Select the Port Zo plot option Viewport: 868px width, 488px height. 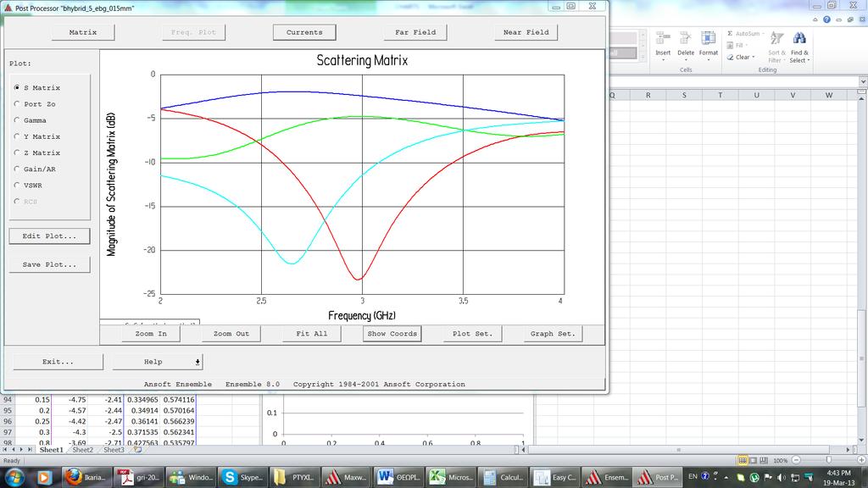point(17,104)
